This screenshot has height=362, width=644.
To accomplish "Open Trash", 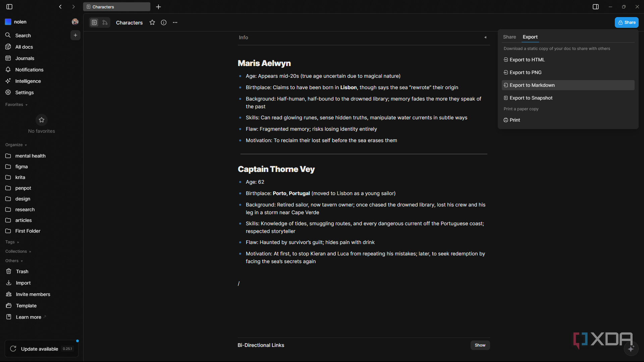I will coord(42,271).
